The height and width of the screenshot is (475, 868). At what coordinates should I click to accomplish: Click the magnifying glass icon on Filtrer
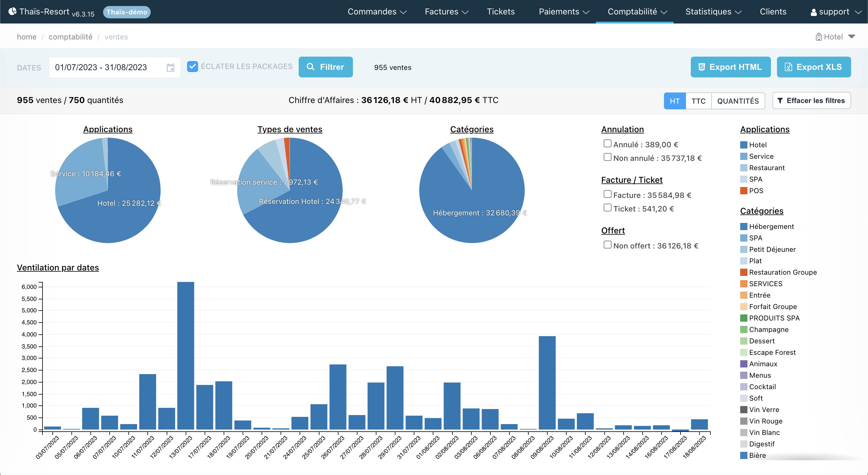[310, 67]
